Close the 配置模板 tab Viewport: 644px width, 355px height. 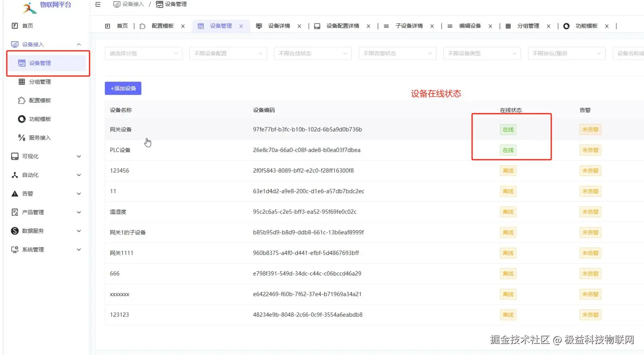(183, 26)
